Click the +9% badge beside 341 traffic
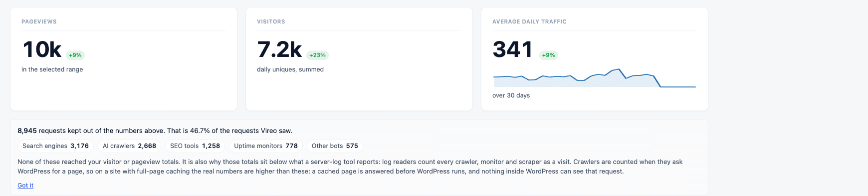Screen dimensions: 868x196 549,55
